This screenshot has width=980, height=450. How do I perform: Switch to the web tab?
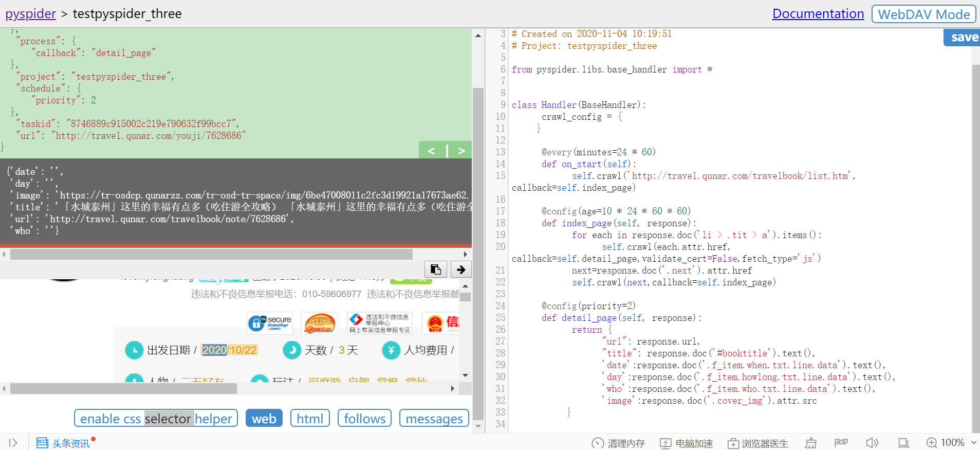[264, 419]
